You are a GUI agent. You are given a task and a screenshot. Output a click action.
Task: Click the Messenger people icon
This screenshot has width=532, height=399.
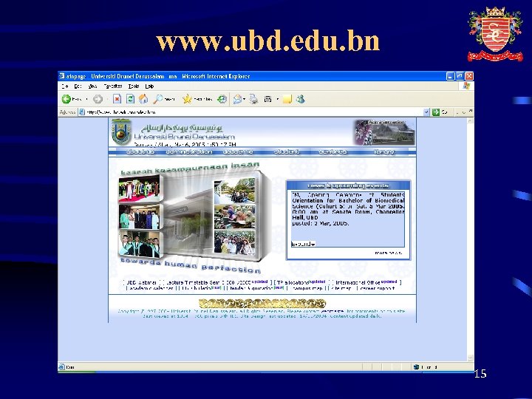tap(300, 99)
